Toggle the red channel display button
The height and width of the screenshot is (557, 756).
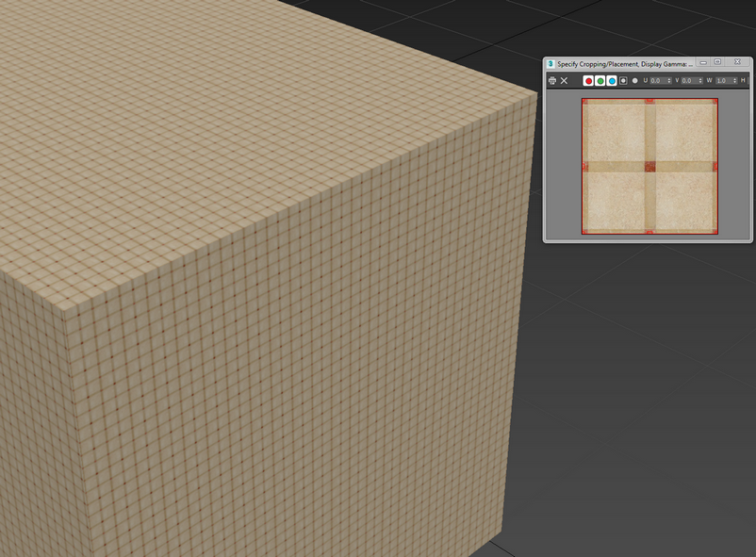tap(589, 81)
